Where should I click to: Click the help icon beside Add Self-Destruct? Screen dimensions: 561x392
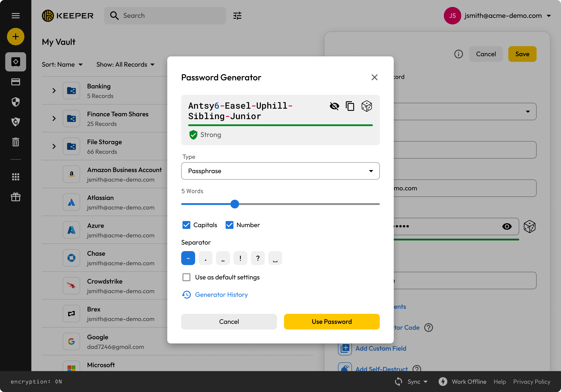click(417, 369)
